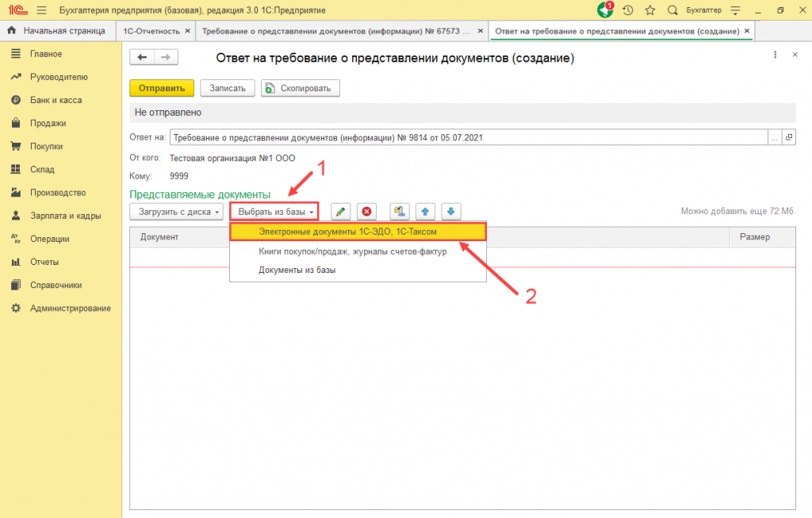
Task: Click the pencil edit icon
Action: pos(340,211)
